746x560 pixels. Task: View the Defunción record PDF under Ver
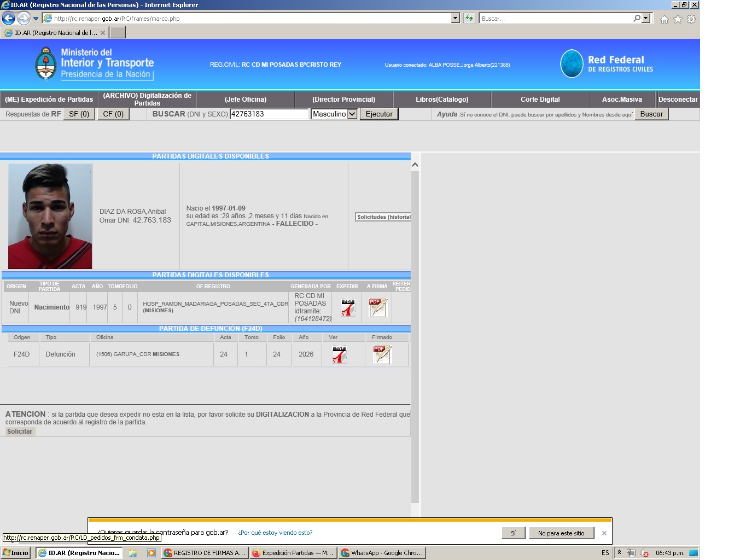[340, 354]
